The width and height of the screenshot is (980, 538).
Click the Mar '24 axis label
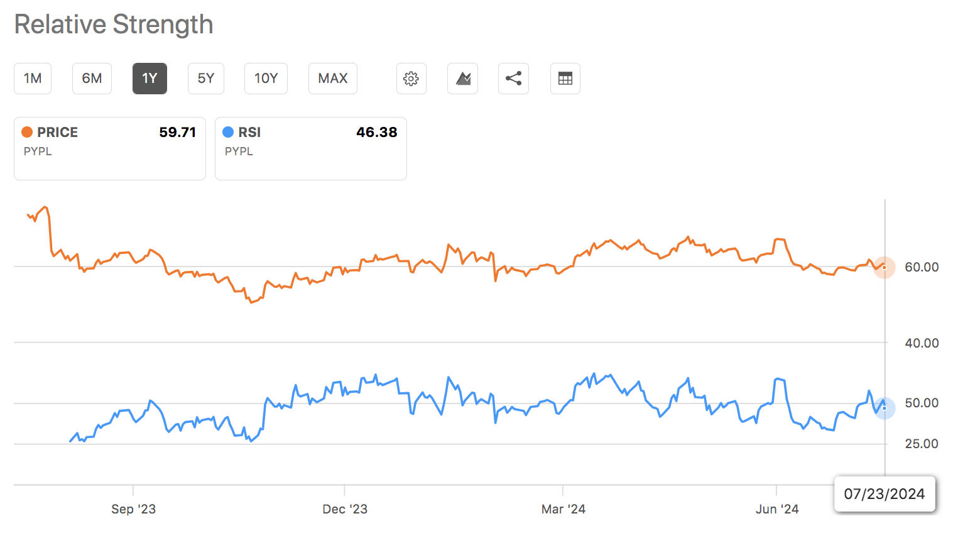[563, 509]
